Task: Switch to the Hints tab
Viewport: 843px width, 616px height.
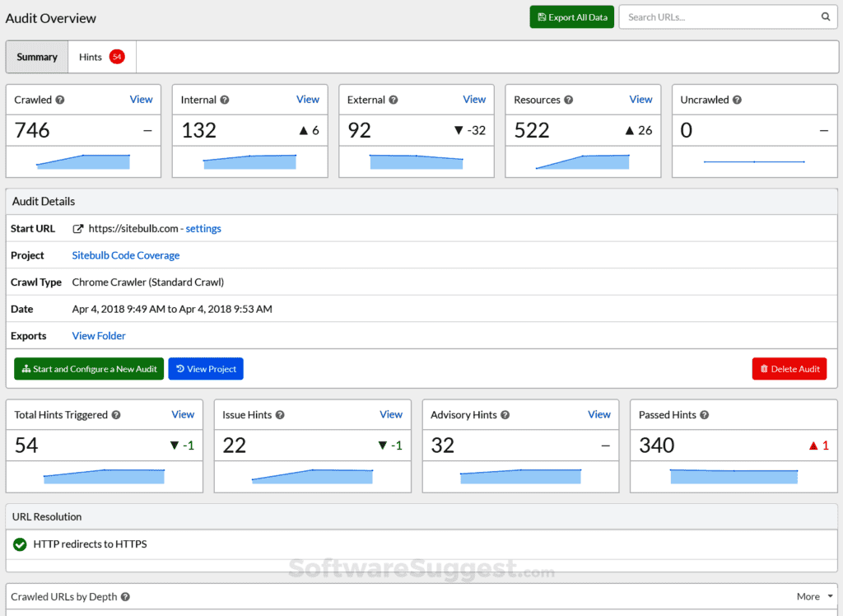Action: pos(102,57)
